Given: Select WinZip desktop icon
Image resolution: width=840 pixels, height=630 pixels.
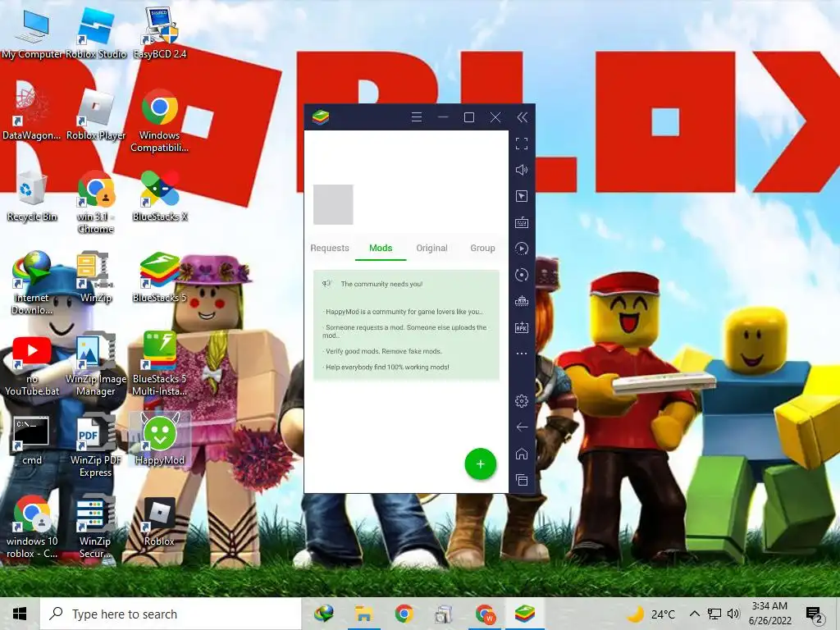Looking at the screenshot, I should (96, 277).
